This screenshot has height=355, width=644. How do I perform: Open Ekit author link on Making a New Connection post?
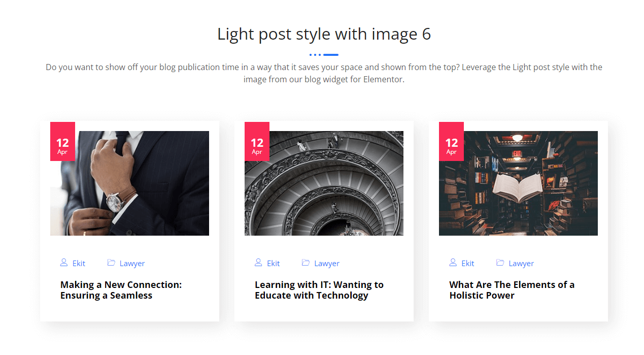79,264
